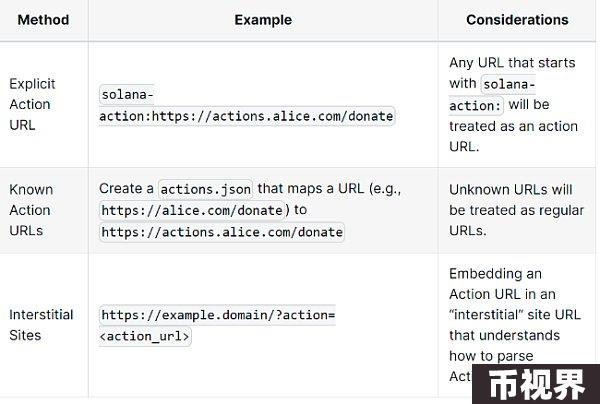Click the https://alice.com/donate code snippet
This screenshot has height=404, width=600.
(192, 210)
